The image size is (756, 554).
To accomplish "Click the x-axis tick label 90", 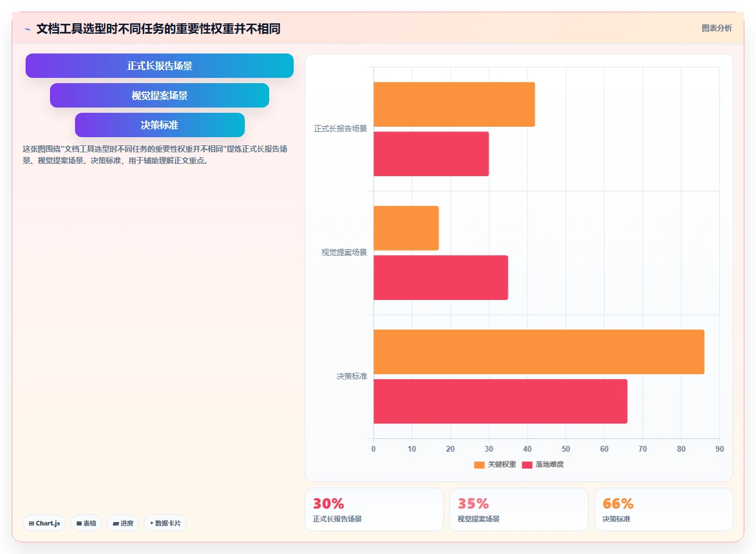I will [x=719, y=449].
